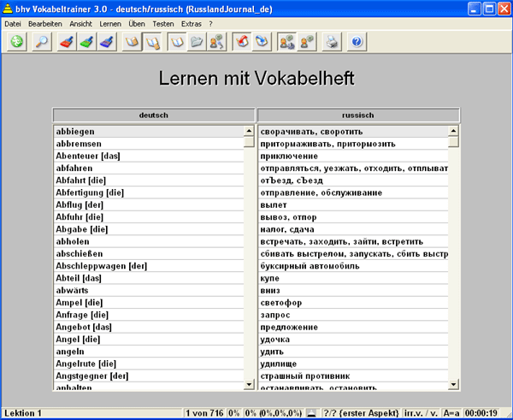This screenshot has width=513, height=420.
Task: Open the Lernen menu
Action: pos(110,24)
